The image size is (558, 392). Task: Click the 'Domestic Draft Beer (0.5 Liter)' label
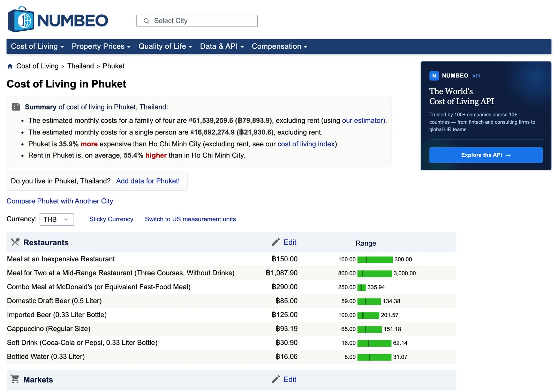tap(54, 301)
